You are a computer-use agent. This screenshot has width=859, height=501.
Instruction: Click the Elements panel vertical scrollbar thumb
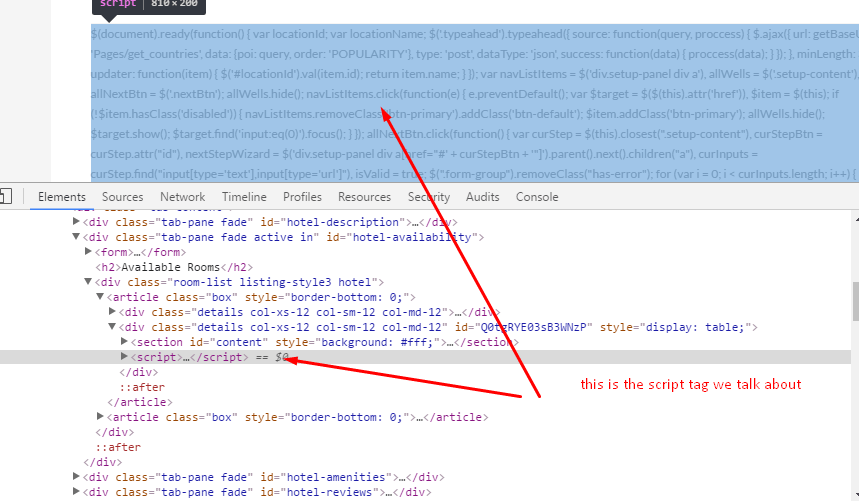pyautogui.click(x=855, y=302)
